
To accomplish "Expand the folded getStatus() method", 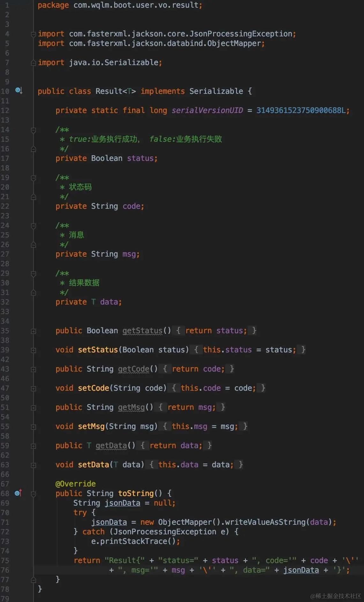I will [33, 331].
